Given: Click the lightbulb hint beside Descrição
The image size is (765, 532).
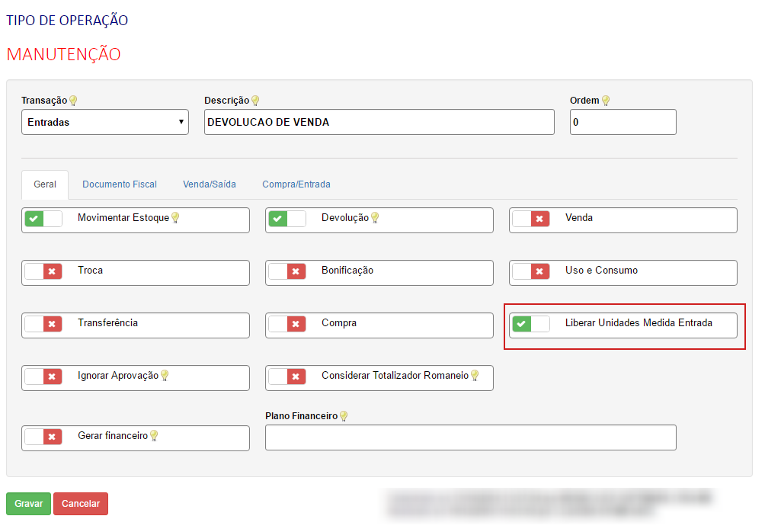Looking at the screenshot, I should pos(255,101).
